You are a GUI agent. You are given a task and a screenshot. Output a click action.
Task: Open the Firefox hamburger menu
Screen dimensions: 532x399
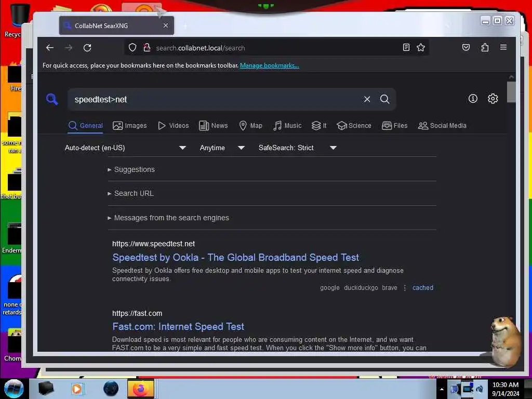point(503,47)
